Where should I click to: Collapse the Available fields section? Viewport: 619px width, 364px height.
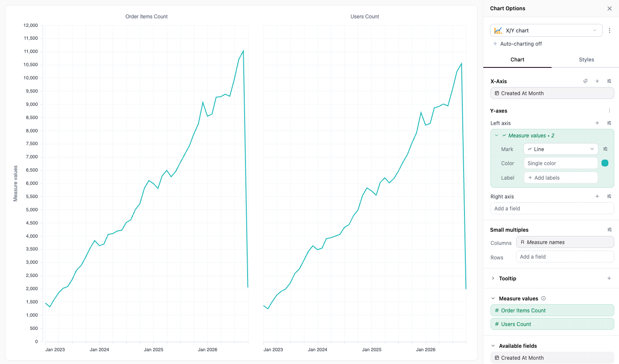(x=493, y=346)
